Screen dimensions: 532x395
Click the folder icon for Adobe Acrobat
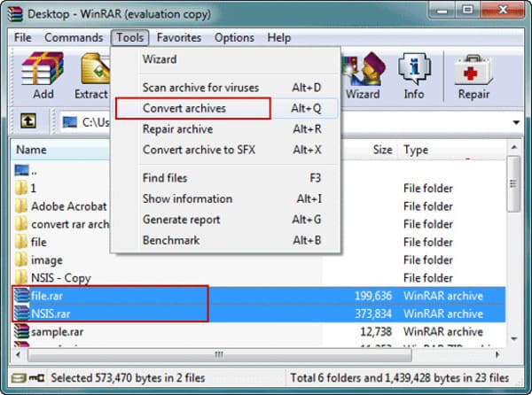(x=21, y=206)
